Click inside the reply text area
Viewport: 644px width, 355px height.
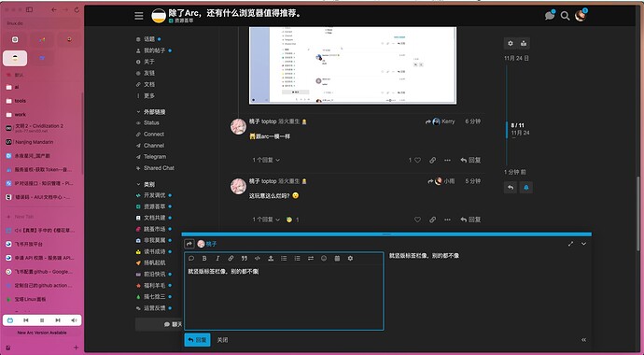click(284, 297)
